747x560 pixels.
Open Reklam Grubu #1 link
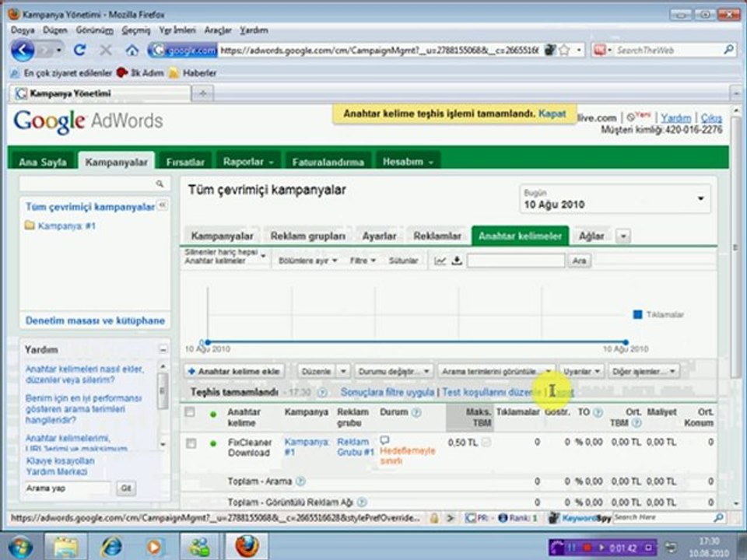click(x=355, y=447)
